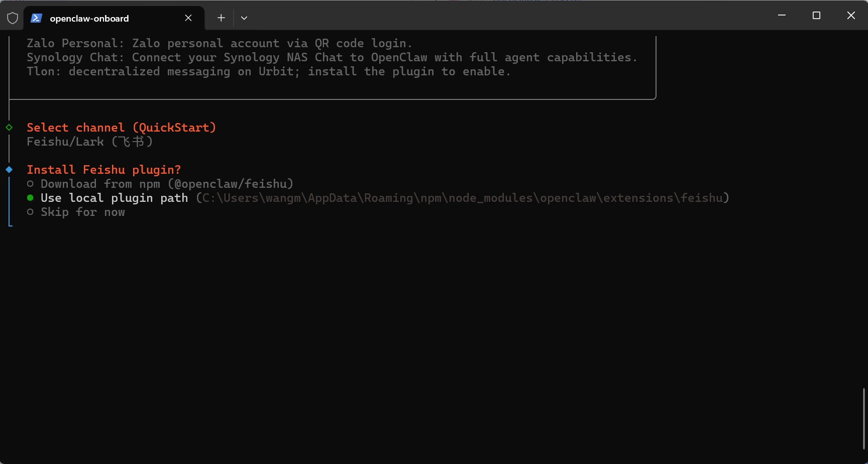Viewport: 868px width, 464px height.
Task: Close the openclaw-onboard tab
Action: click(188, 18)
